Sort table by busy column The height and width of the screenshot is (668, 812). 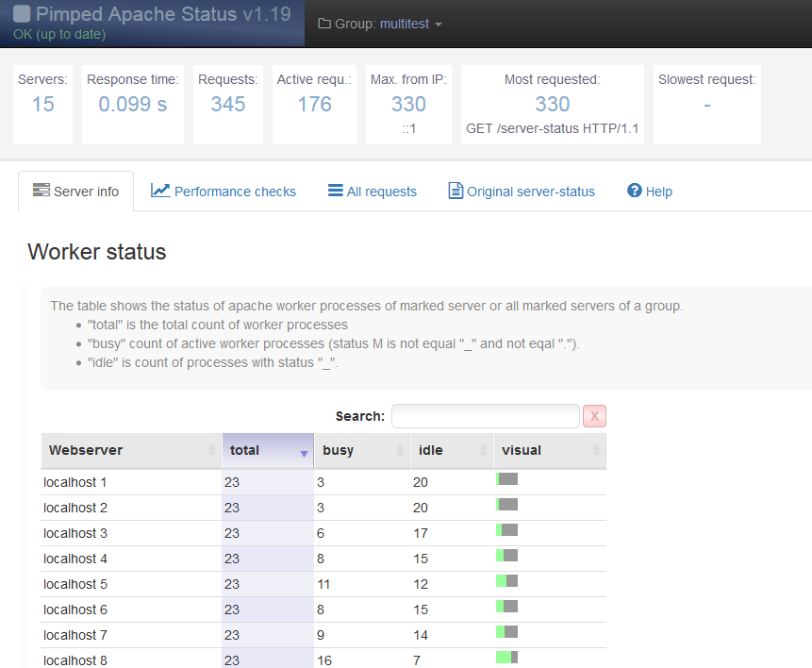click(362, 450)
